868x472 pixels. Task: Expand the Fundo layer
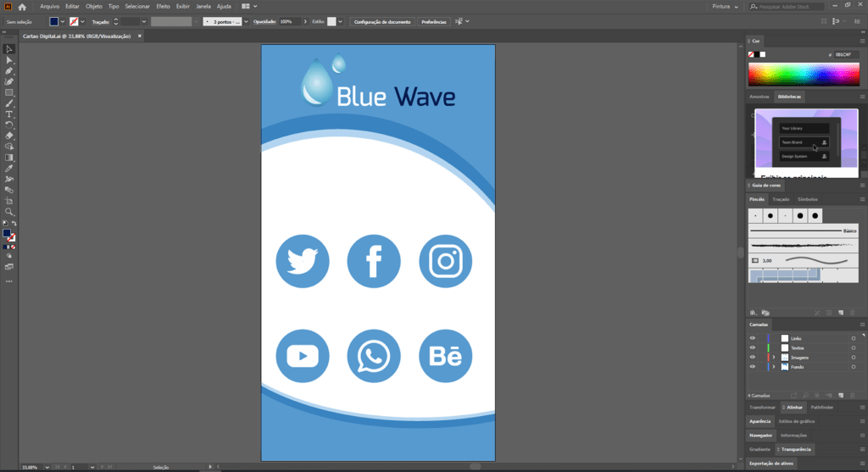[x=774, y=367]
